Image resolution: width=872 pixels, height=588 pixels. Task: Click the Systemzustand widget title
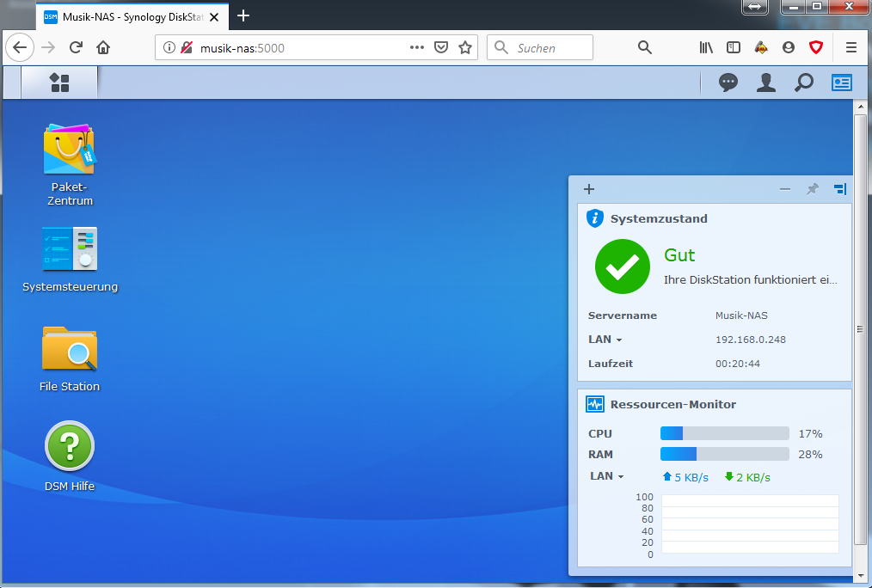(659, 218)
